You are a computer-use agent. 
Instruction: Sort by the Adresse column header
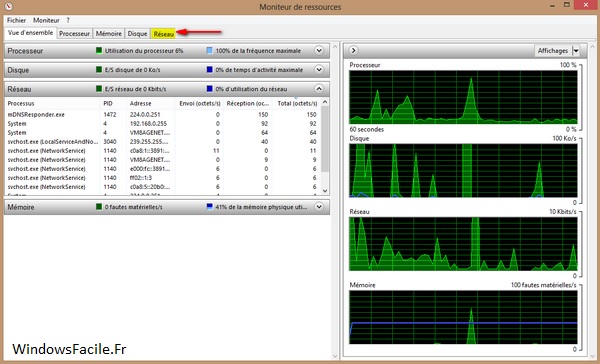(x=151, y=103)
